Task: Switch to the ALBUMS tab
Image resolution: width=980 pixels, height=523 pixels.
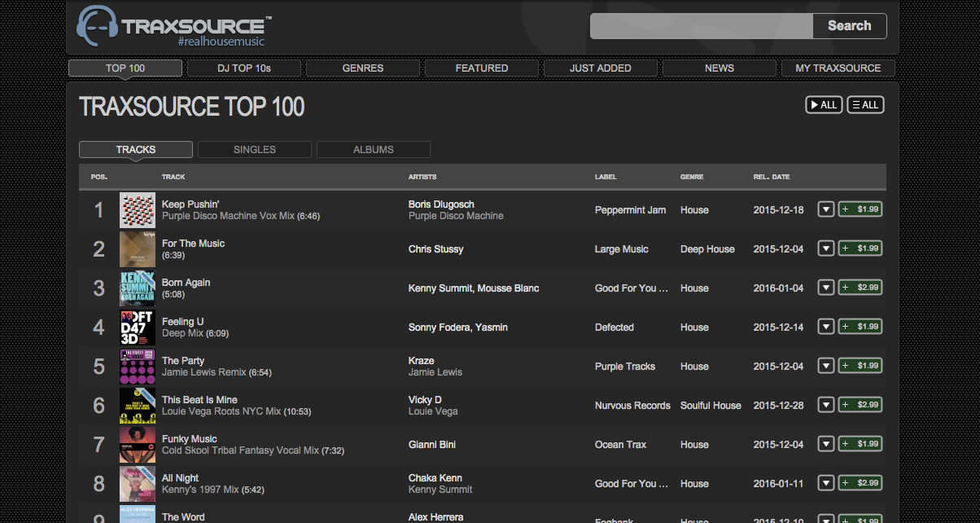Action: pos(374,150)
